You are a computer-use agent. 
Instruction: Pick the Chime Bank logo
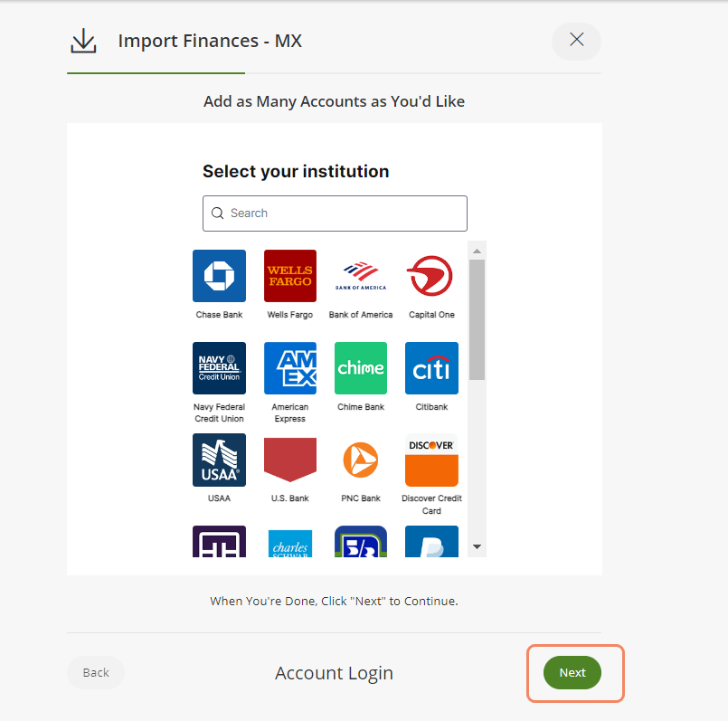(361, 368)
